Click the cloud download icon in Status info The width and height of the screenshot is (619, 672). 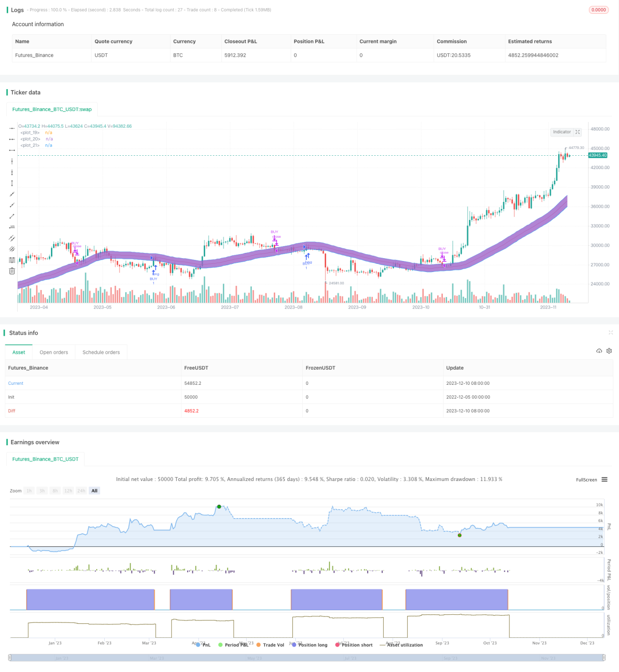[x=599, y=351]
